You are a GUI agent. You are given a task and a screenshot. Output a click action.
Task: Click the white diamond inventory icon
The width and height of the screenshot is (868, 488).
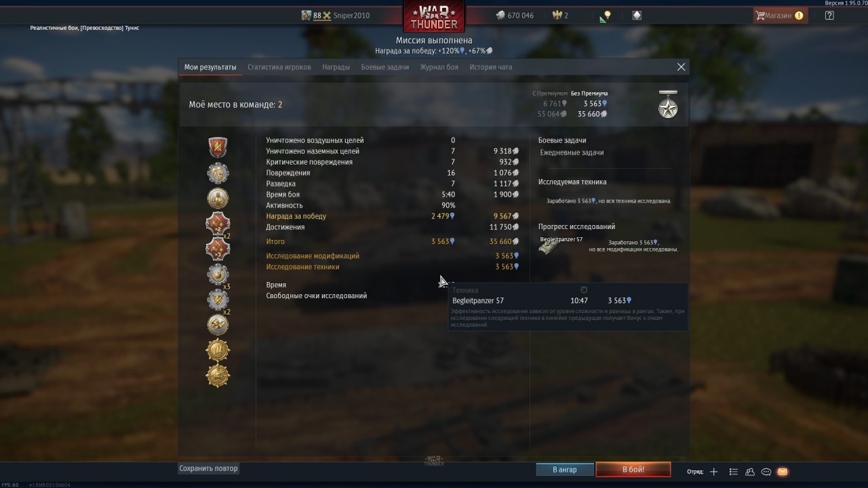click(637, 16)
